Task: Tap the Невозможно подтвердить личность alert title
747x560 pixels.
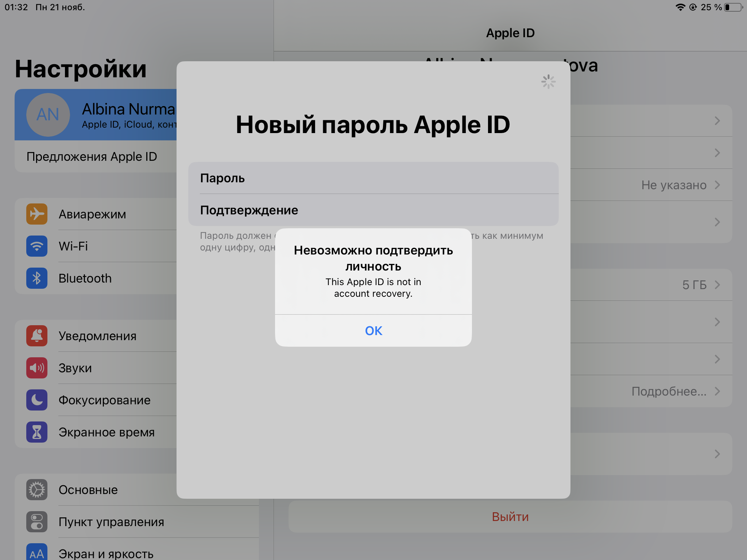Action: (373, 258)
